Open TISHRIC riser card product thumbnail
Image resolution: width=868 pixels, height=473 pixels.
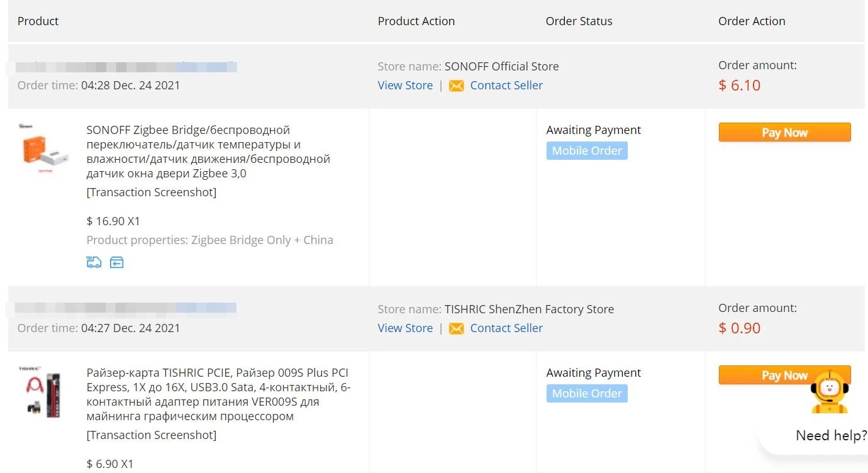(x=44, y=392)
